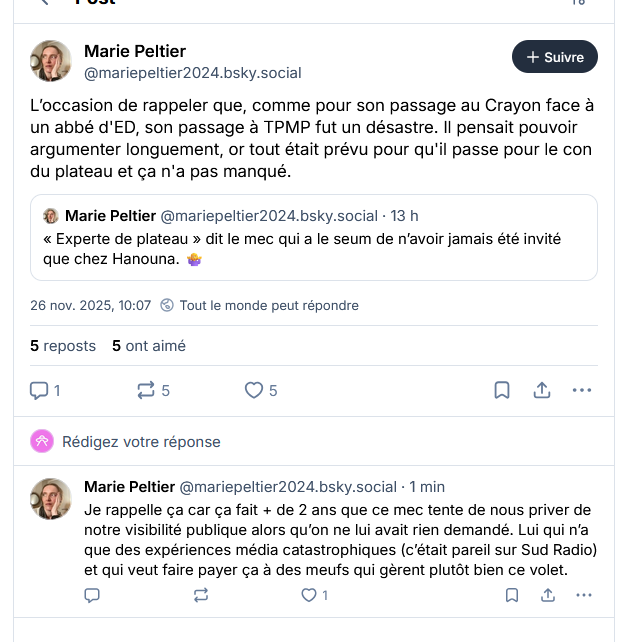The image size is (640, 642).
Task: Expand more options on the reply post
Action: [584, 595]
